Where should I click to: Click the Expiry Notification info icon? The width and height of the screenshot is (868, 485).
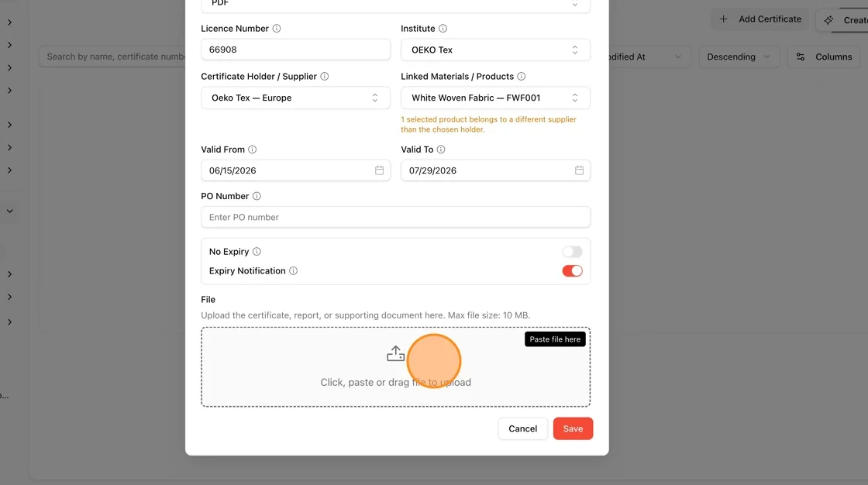[294, 270]
